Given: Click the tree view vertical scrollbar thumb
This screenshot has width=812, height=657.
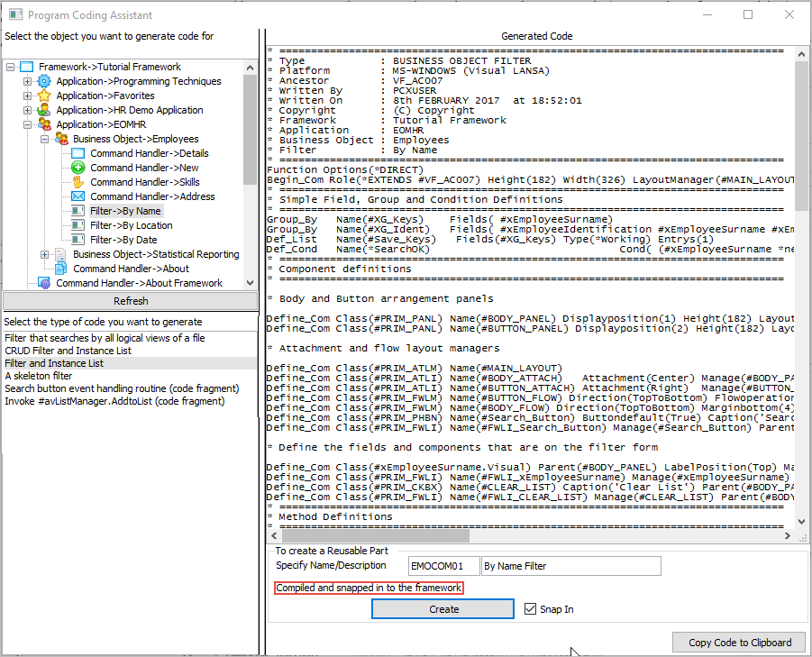Looking at the screenshot, I should tap(251, 130).
